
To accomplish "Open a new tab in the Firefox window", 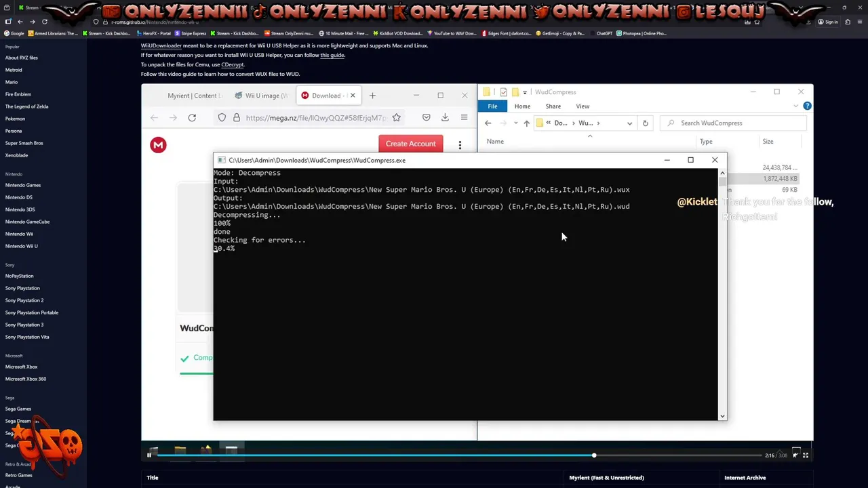I will (372, 96).
